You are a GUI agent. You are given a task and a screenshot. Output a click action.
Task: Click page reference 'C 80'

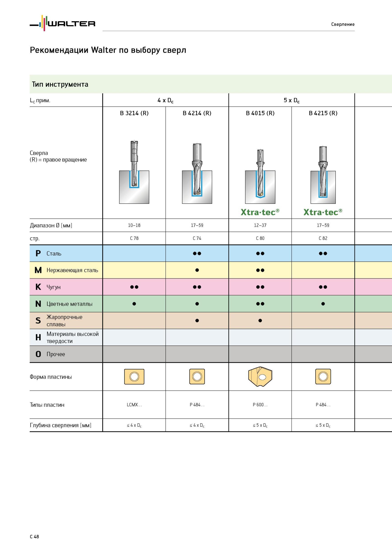tap(260, 238)
